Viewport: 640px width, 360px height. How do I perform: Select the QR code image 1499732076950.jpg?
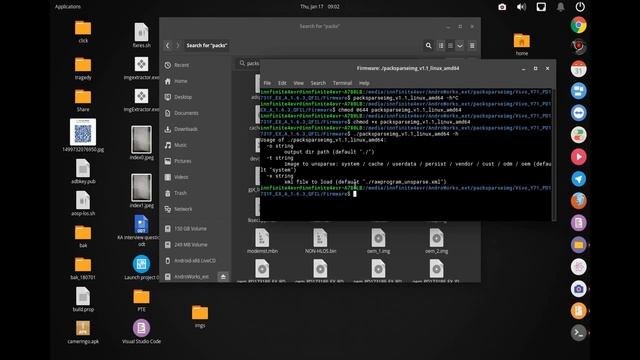point(83,135)
